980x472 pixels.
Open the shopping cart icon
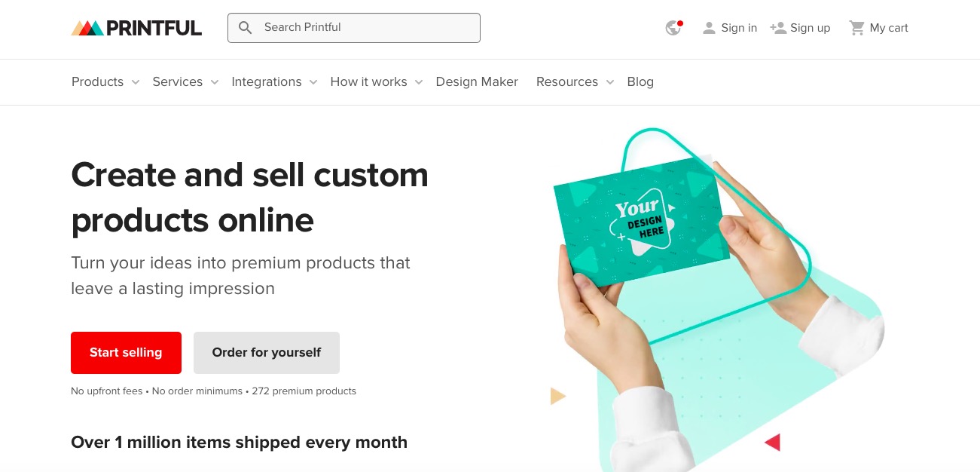[857, 28]
